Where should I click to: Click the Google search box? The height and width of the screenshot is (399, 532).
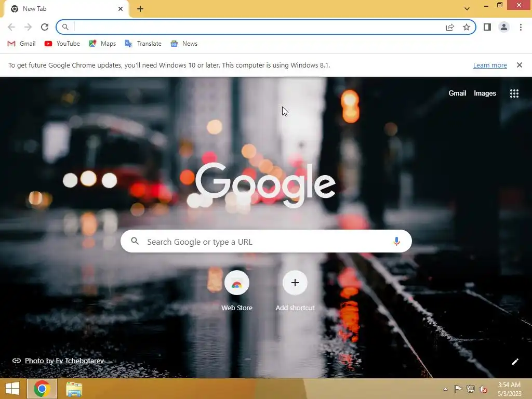pos(266,241)
